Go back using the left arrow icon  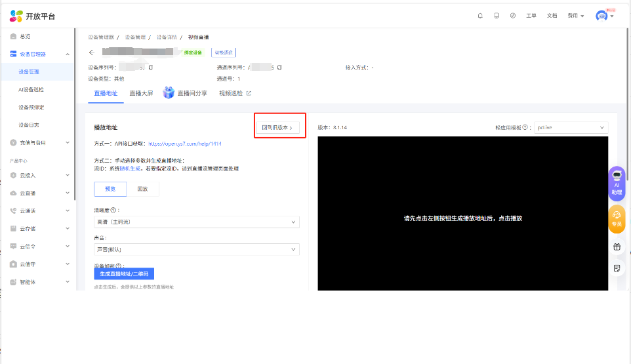(92, 52)
